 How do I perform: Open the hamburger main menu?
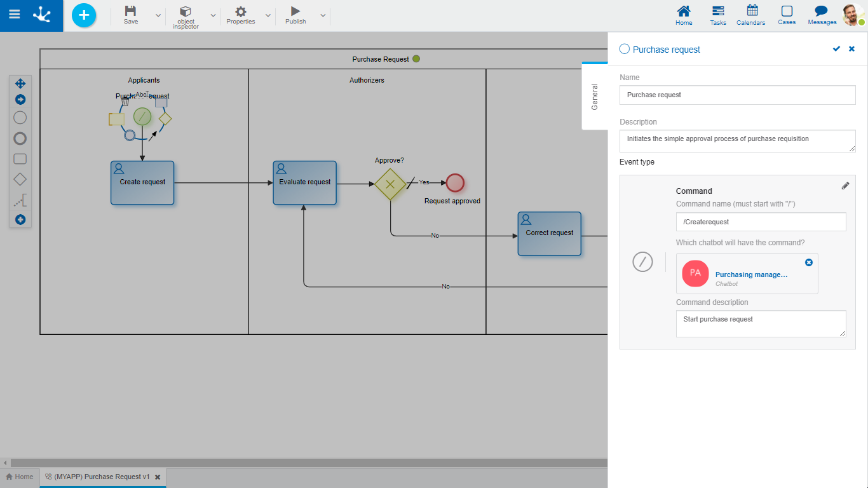(14, 15)
